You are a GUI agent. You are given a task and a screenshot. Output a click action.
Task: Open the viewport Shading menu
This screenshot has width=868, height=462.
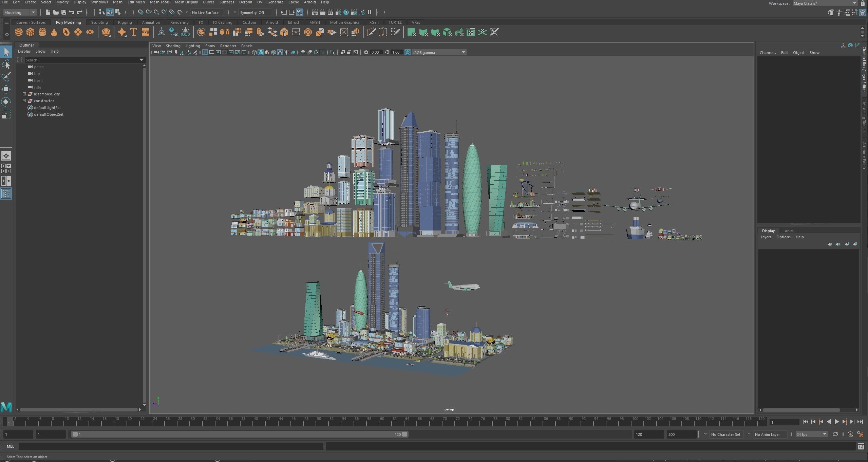pyautogui.click(x=173, y=46)
